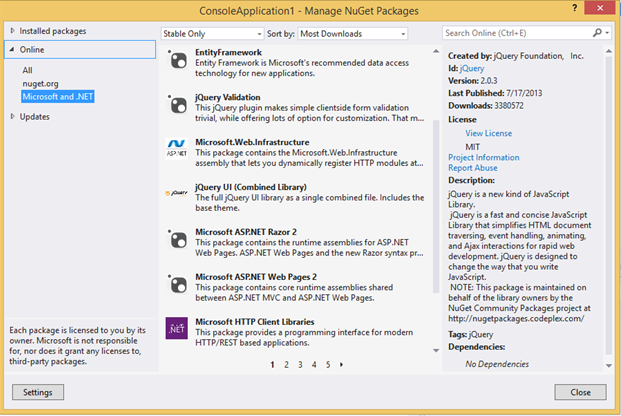621x416 pixels.
Task: Collapse the Online section
Action: pyautogui.click(x=12, y=50)
